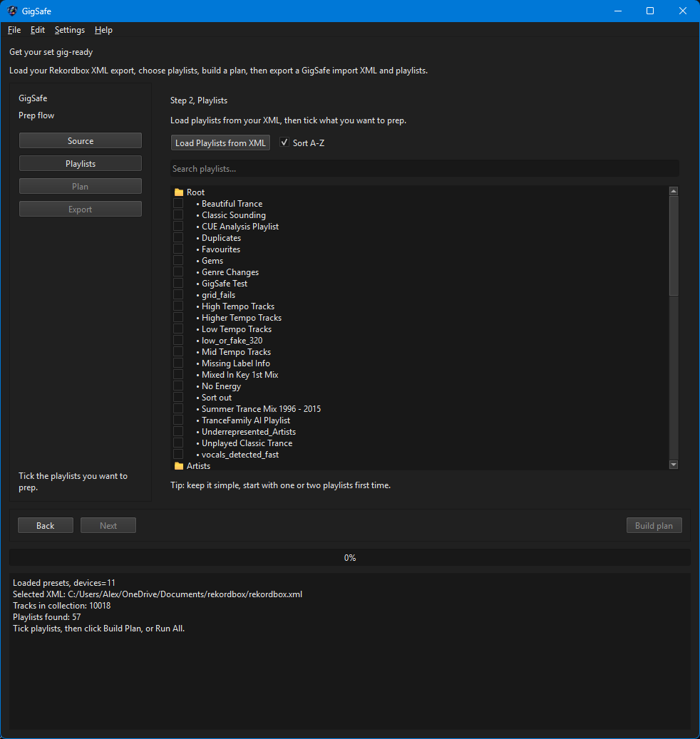Open the Settings menu

coord(70,30)
